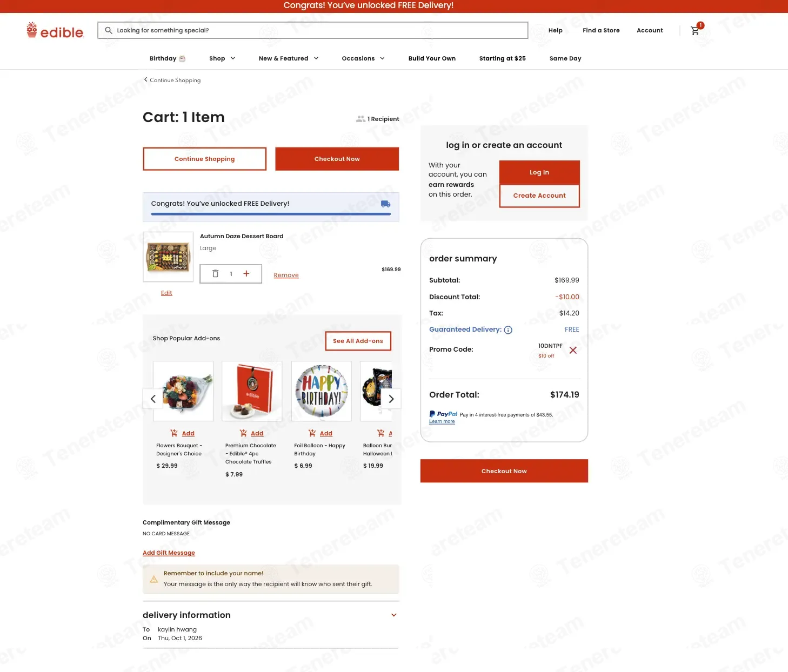Open the Account link
This screenshot has height=672, width=788.
(650, 30)
